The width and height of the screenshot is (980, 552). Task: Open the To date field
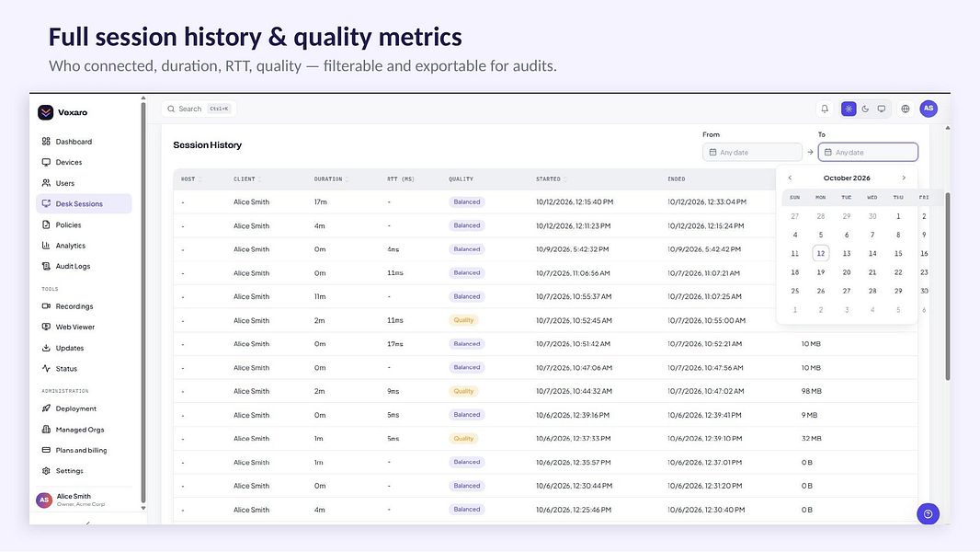point(868,152)
